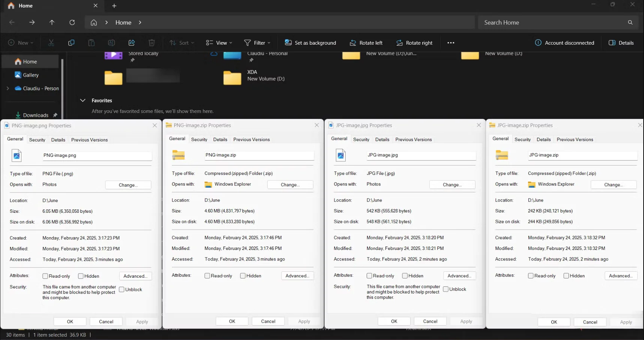Open Details tab in JPG-image.zip Properties

click(543, 140)
